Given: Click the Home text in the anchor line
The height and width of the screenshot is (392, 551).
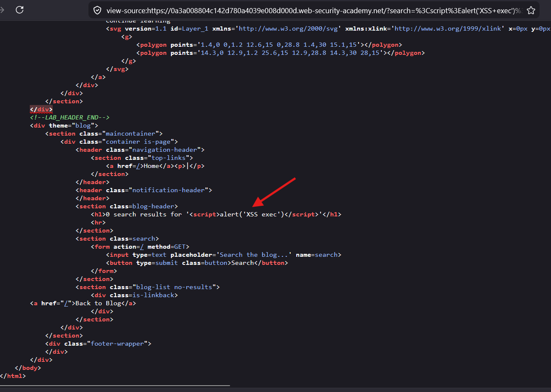Looking at the screenshot, I should click(151, 166).
